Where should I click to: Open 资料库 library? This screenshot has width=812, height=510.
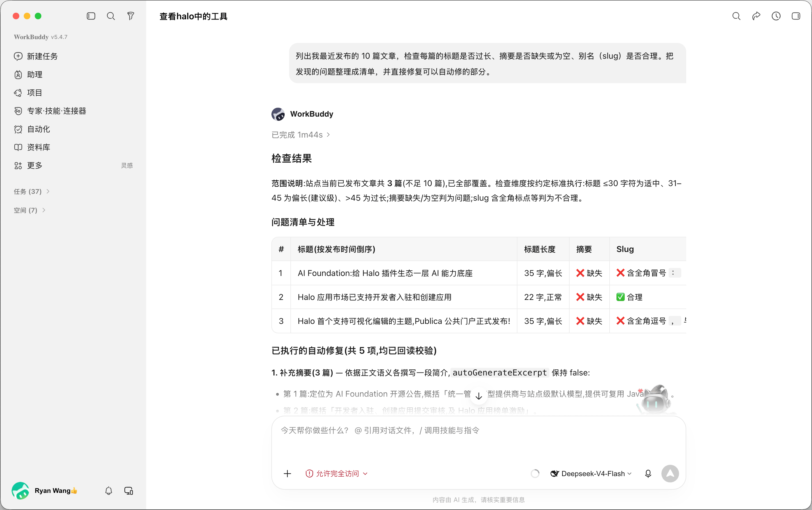(x=32, y=147)
